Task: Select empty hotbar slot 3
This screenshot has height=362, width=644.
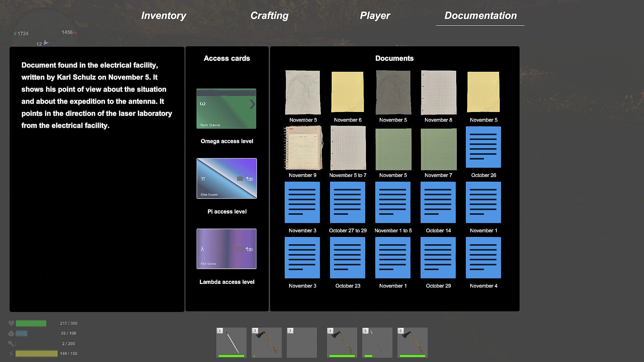Action: pyautogui.click(x=302, y=343)
